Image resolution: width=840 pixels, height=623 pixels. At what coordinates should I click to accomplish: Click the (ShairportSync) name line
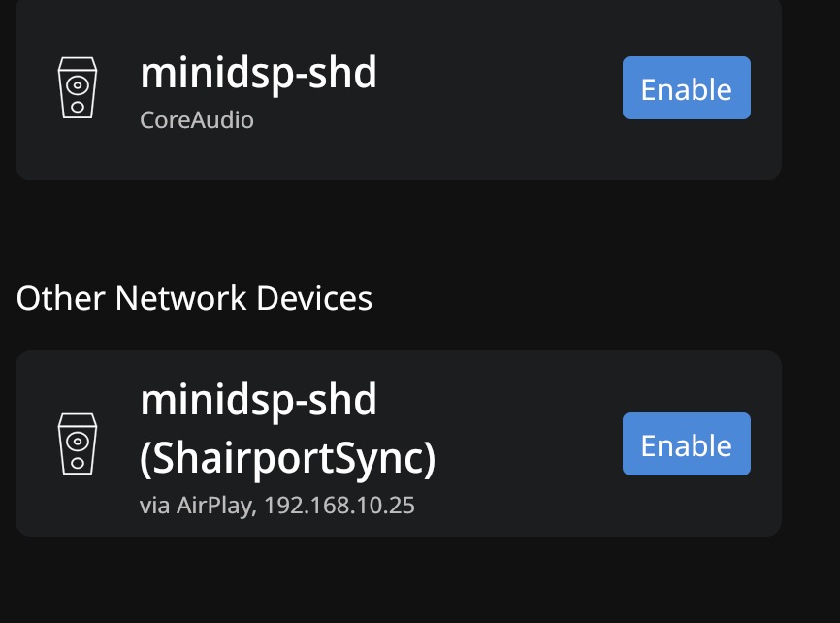[x=288, y=458]
